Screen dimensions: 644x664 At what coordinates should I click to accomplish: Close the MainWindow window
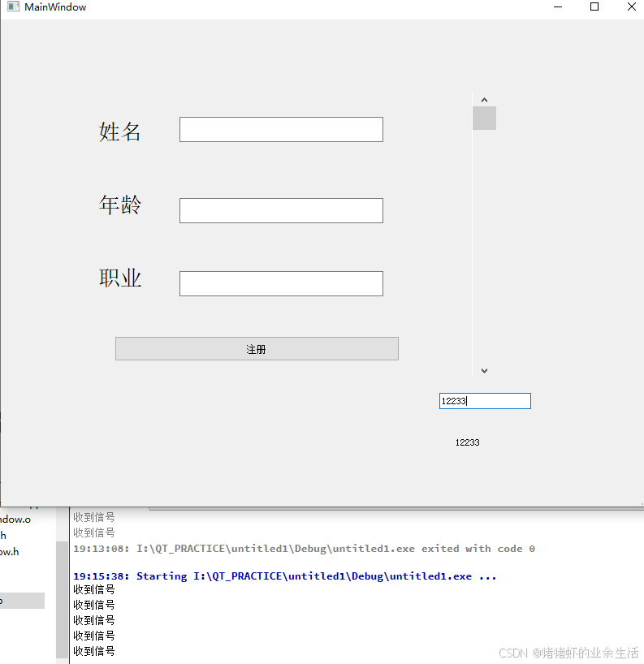tap(631, 6)
